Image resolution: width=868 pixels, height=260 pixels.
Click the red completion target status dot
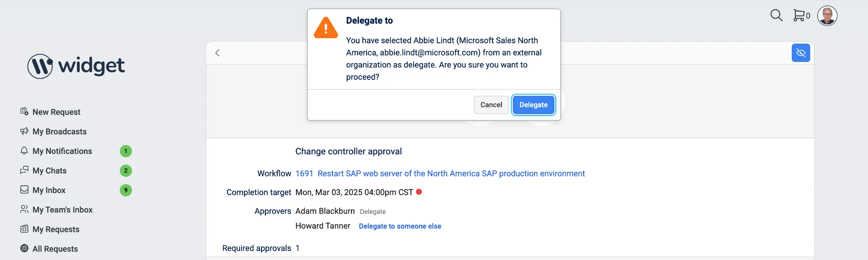pyautogui.click(x=419, y=192)
